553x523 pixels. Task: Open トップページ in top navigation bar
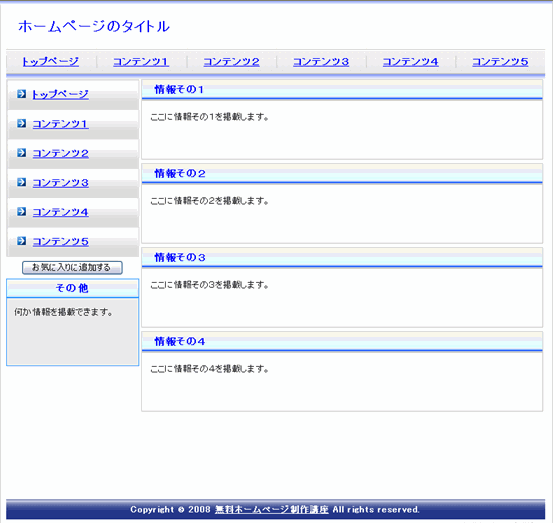[x=50, y=62]
